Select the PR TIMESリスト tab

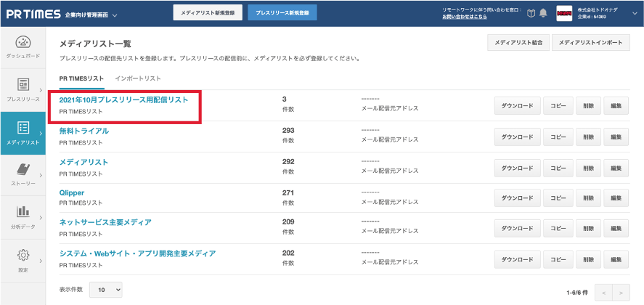click(x=81, y=78)
